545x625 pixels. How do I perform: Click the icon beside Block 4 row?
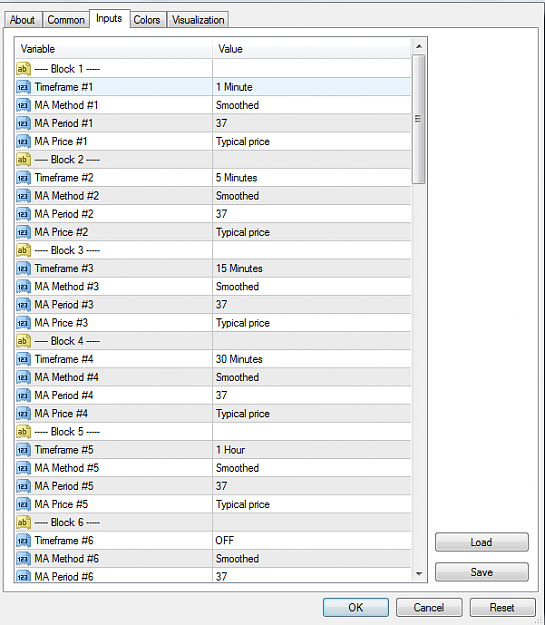point(23,341)
